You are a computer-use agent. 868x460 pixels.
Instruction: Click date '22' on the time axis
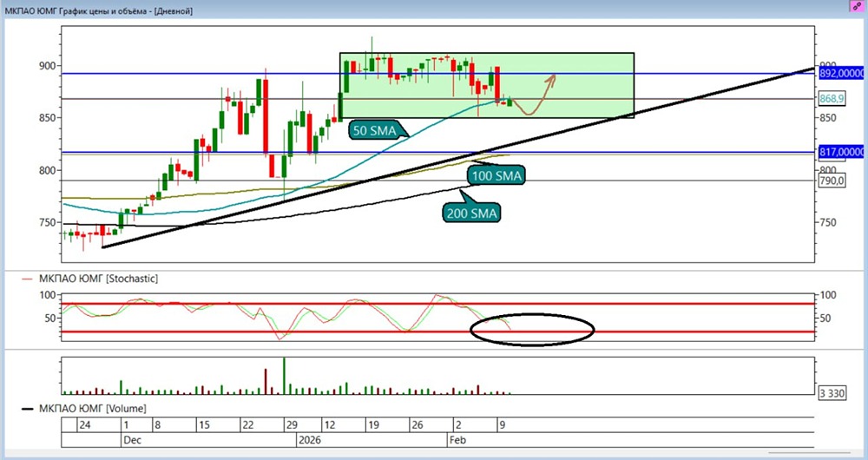point(248,425)
